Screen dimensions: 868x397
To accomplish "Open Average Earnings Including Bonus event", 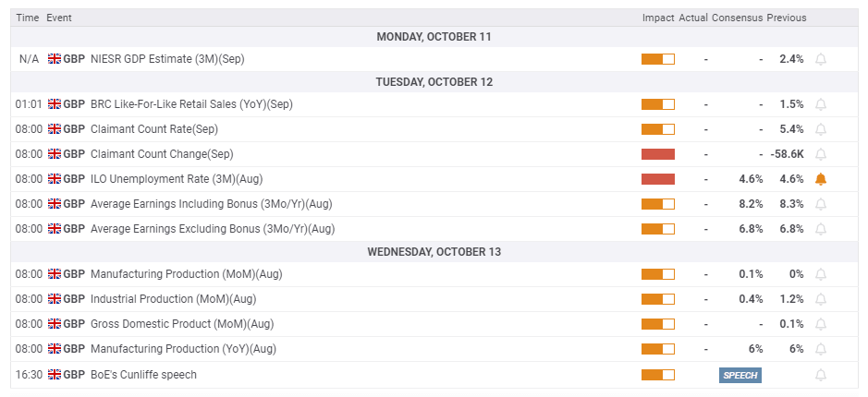I will coord(211,204).
